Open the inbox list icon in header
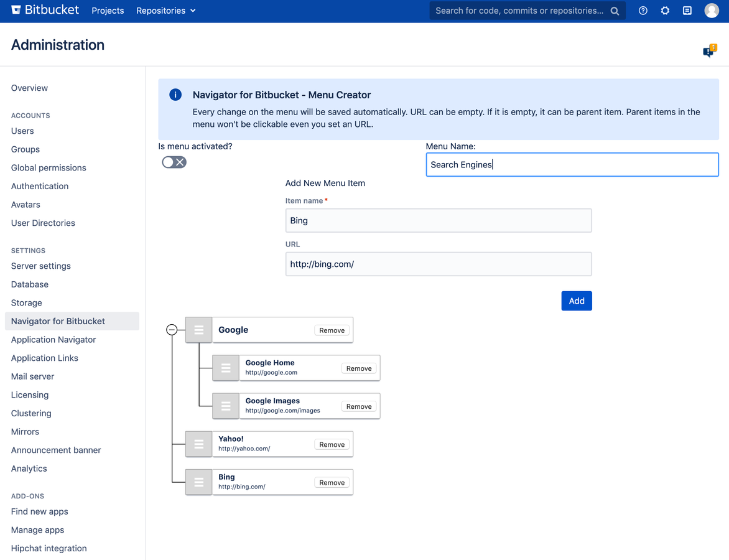Image resolution: width=729 pixels, height=560 pixels. [687, 11]
